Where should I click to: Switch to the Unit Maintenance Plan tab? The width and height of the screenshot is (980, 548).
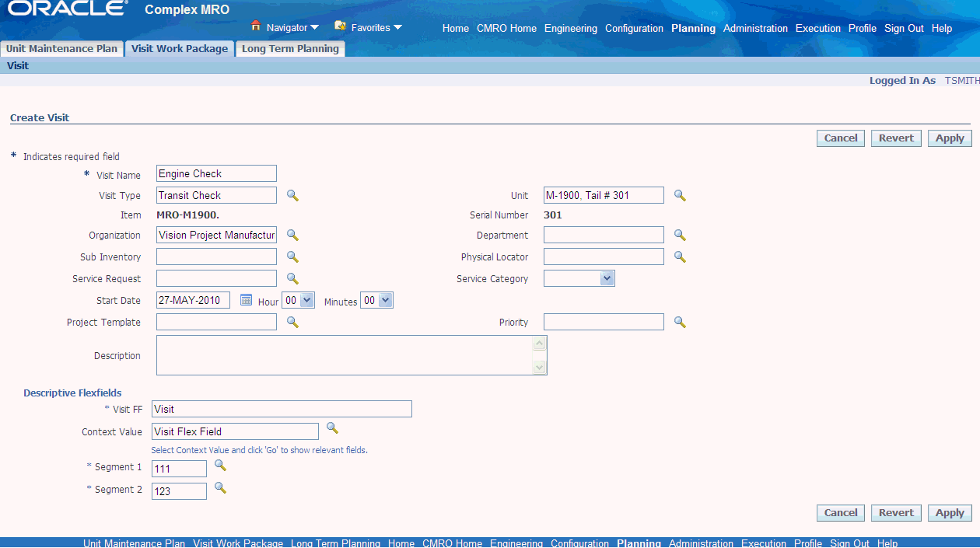click(x=62, y=48)
